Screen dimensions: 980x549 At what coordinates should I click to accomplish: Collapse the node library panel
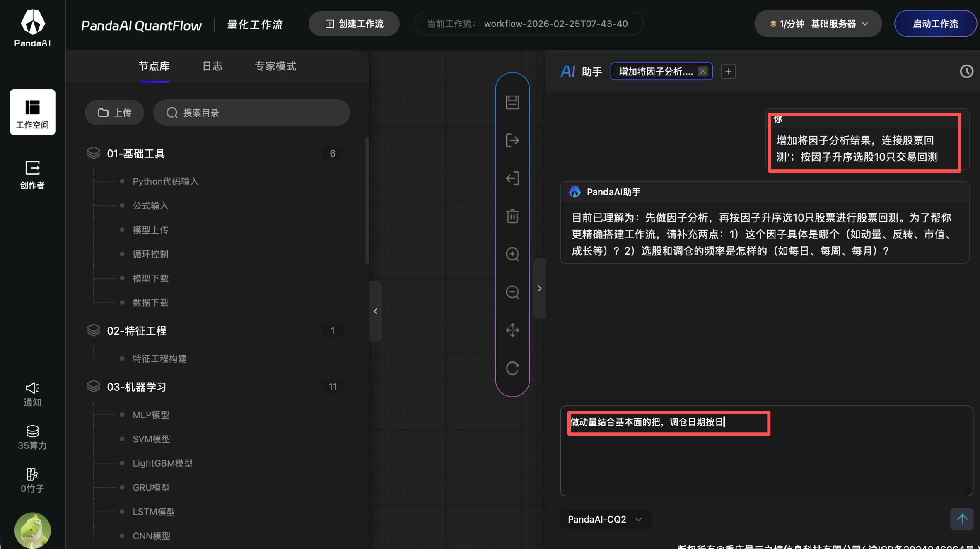click(375, 311)
